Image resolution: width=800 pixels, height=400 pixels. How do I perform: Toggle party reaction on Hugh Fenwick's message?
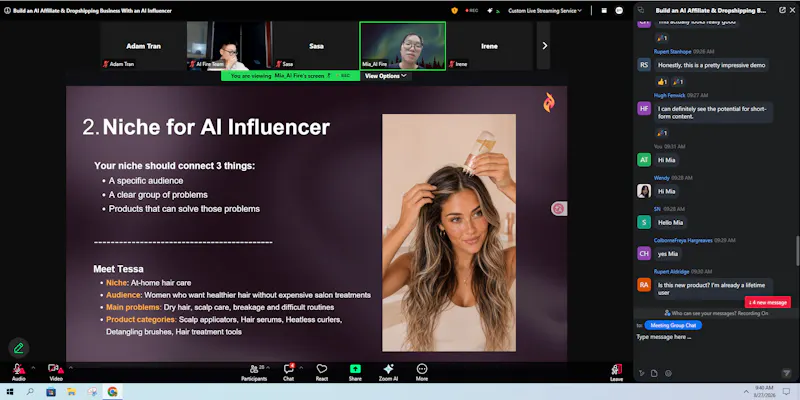point(662,133)
